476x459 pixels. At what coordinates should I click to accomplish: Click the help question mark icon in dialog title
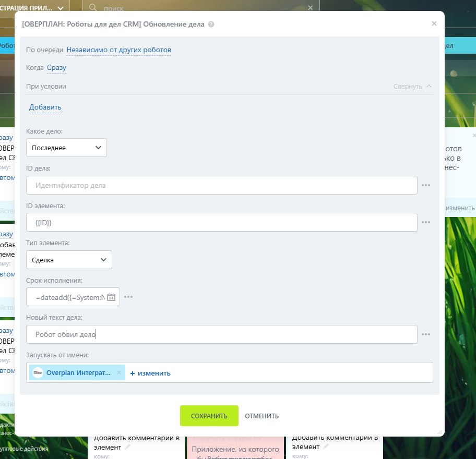[211, 25]
